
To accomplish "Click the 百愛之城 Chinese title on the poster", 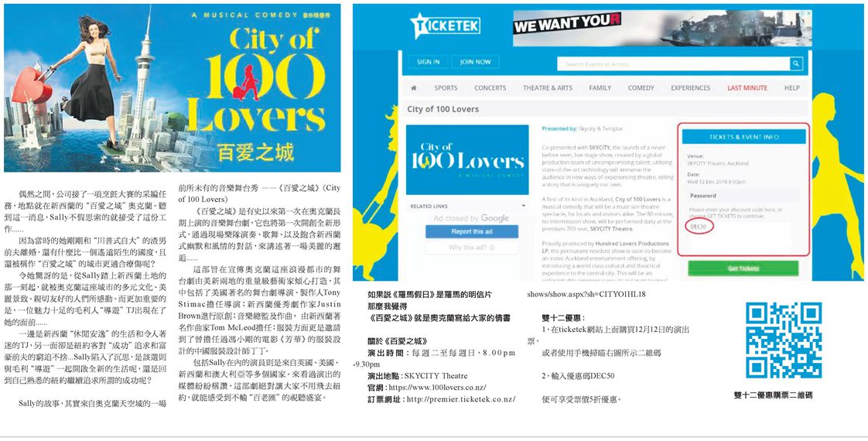I will coord(255,152).
